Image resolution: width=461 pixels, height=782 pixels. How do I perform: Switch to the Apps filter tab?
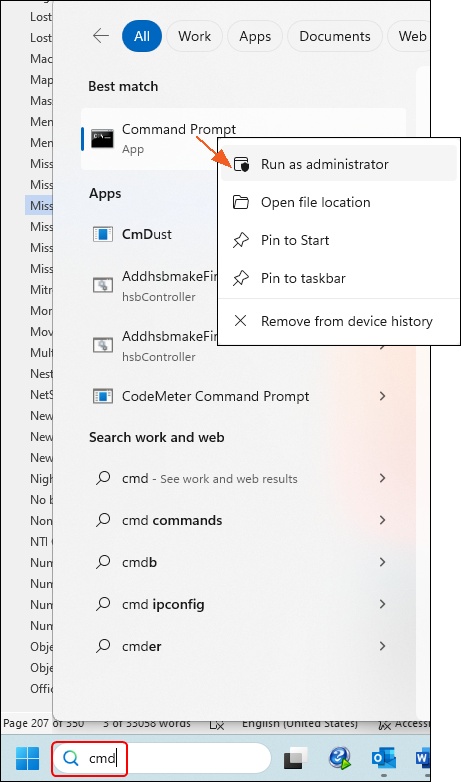click(254, 36)
